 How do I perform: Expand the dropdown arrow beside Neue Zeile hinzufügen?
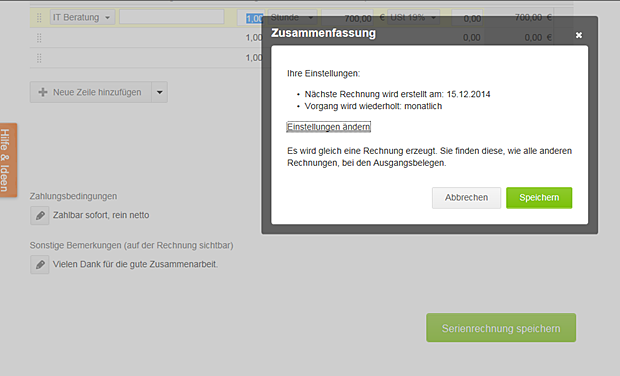click(x=160, y=92)
